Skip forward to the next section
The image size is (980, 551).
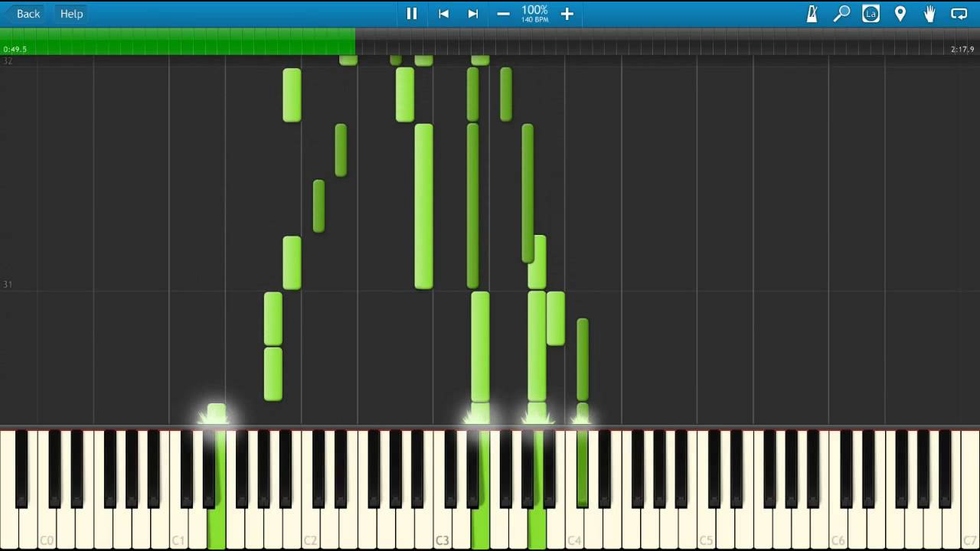[473, 14]
